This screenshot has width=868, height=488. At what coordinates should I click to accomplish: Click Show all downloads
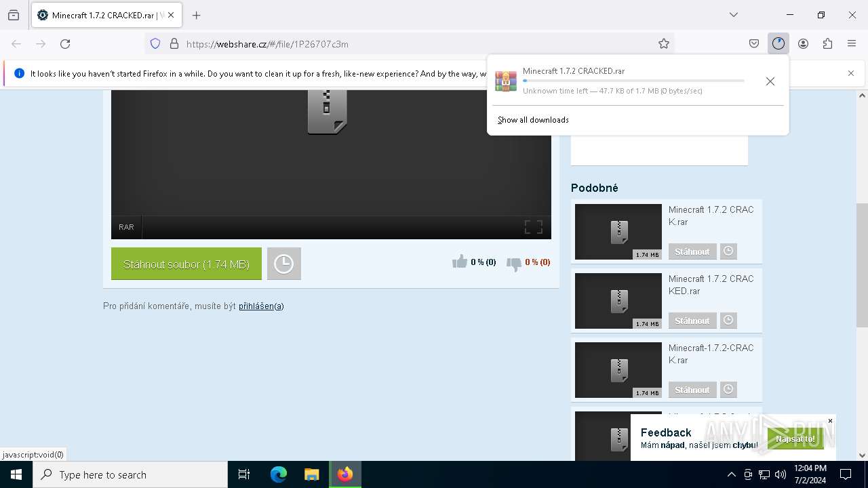[x=533, y=120]
